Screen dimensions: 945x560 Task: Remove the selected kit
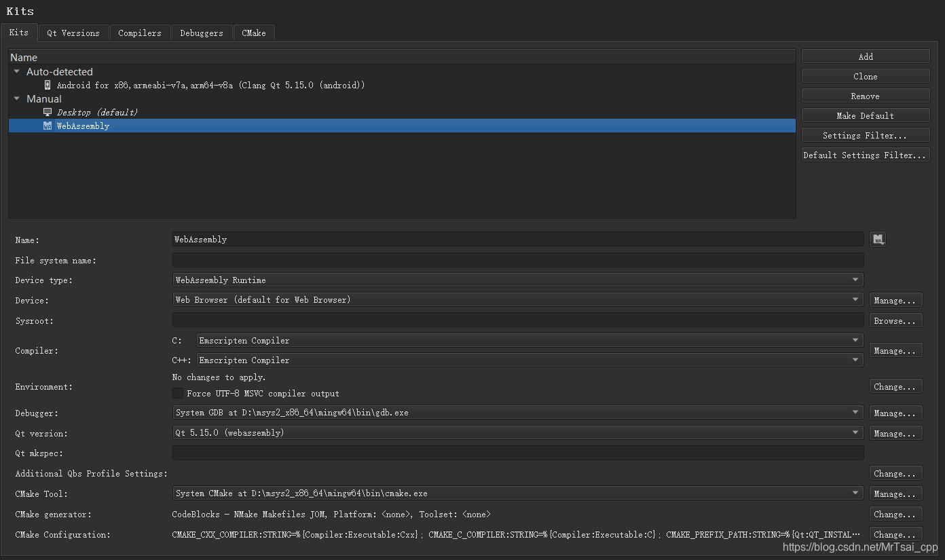[x=866, y=96]
